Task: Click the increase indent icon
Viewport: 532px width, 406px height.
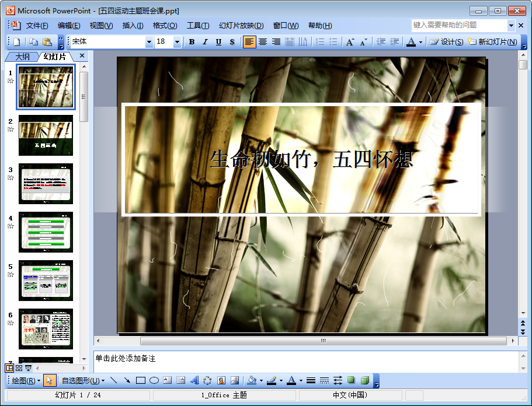Action: (394, 41)
